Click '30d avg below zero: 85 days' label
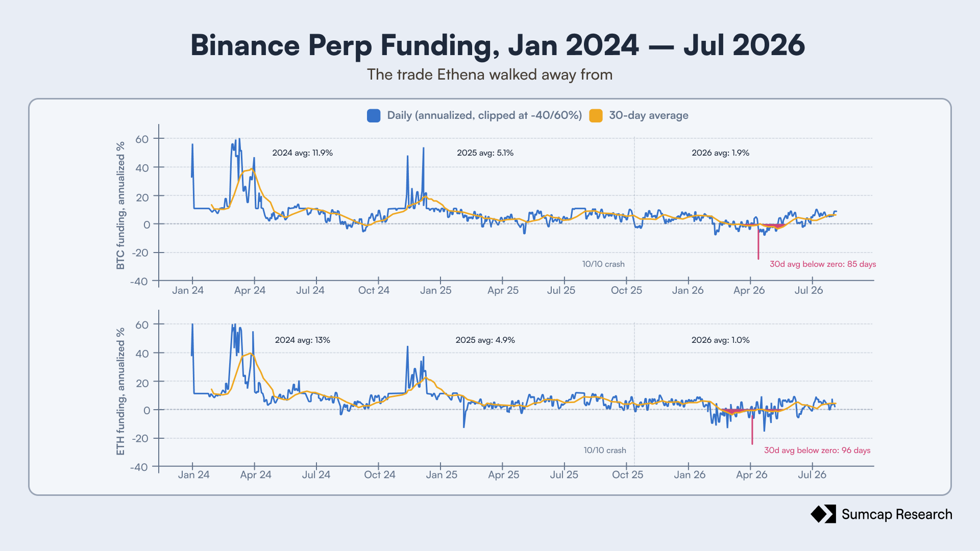Screen dimensions: 980x551 823,264
